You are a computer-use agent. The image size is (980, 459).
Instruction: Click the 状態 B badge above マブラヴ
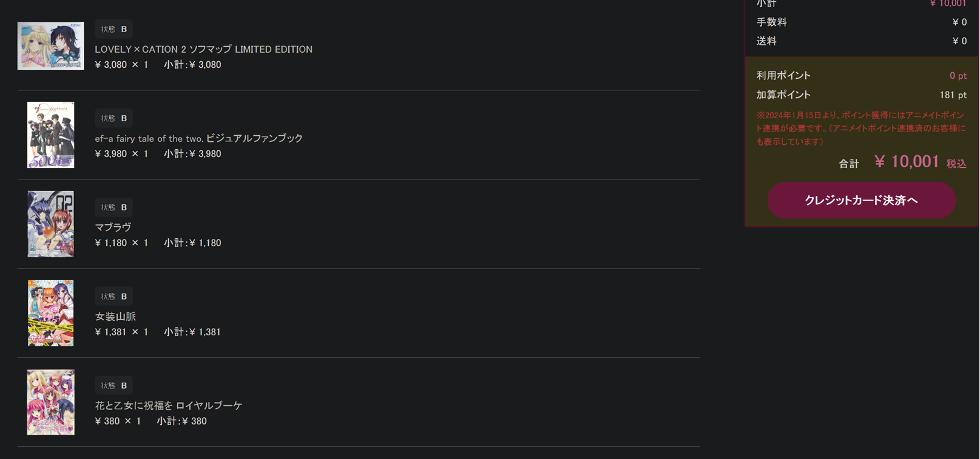click(x=114, y=207)
